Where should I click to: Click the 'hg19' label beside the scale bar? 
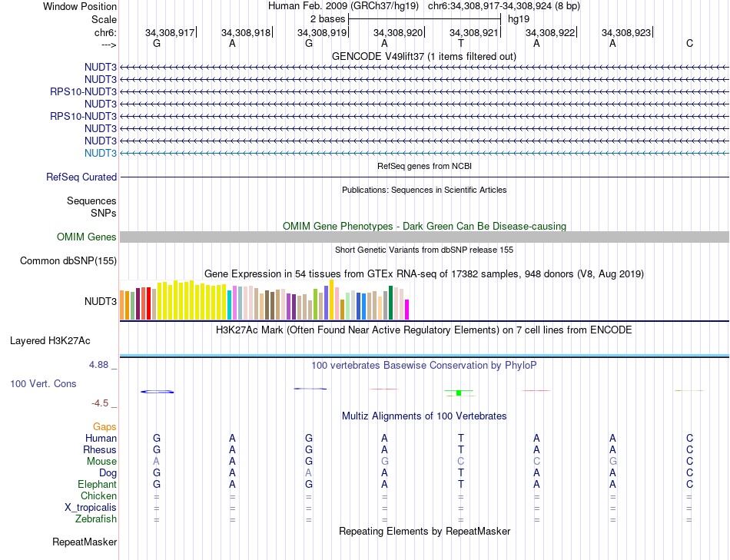(x=519, y=19)
